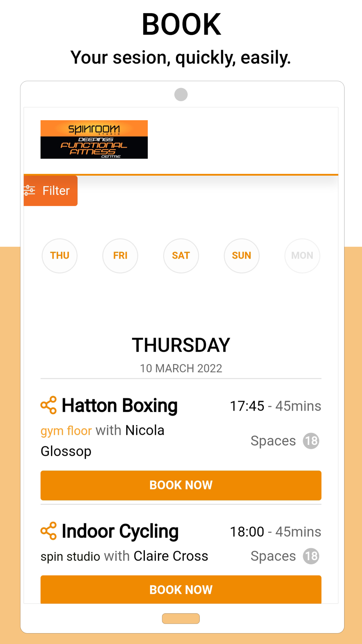Tap the tablet home button at bottom
This screenshot has height=644, width=362.
(x=181, y=618)
